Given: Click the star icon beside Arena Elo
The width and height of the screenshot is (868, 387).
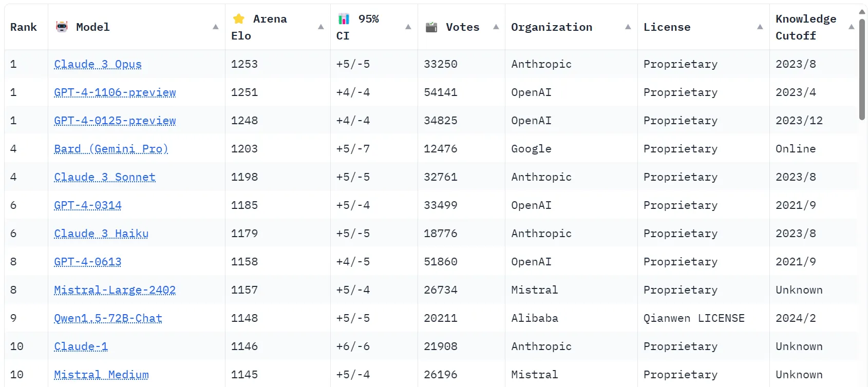Looking at the screenshot, I should (238, 18).
